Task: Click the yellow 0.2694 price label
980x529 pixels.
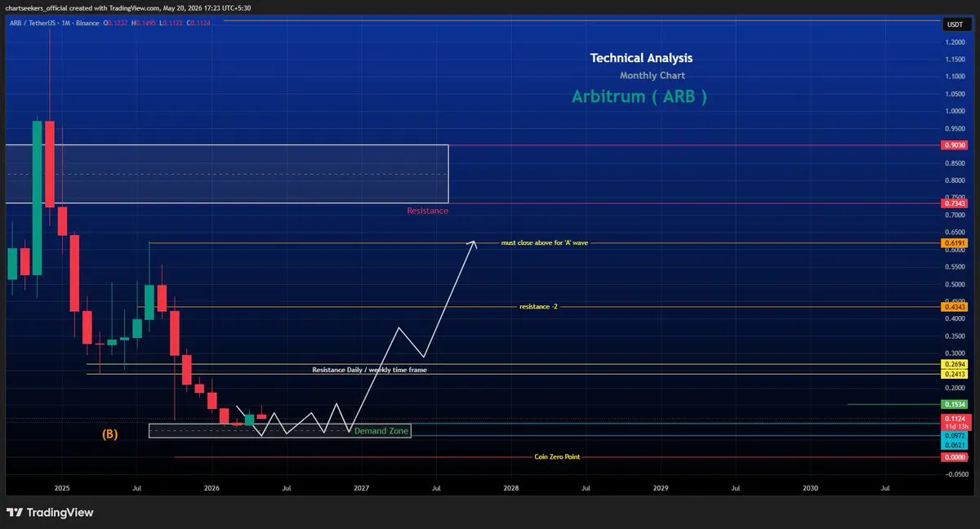Action: (955, 363)
